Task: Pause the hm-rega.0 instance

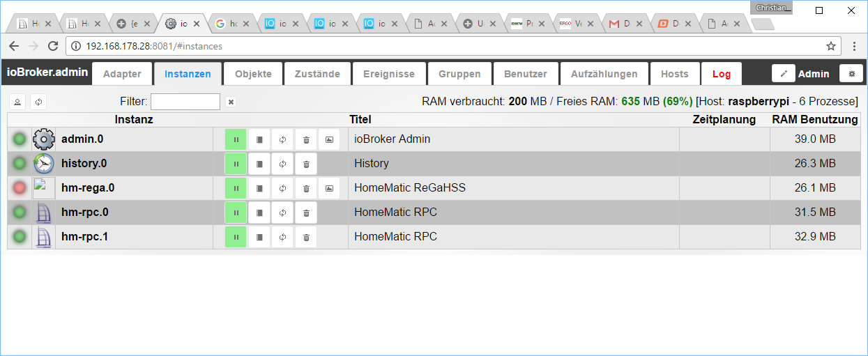Action: pos(236,188)
